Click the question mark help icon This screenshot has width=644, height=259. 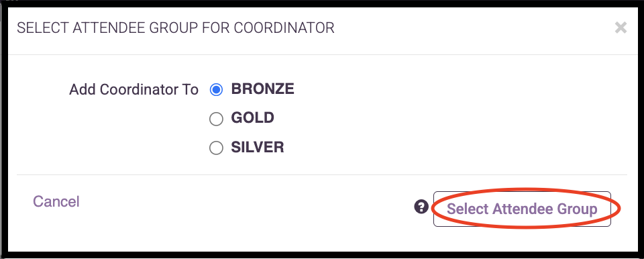421,207
